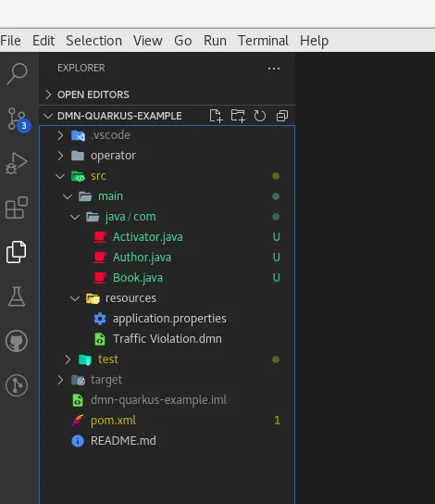The height and width of the screenshot is (504, 435).
Task: Expand the operator folder chevron
Action: point(60,156)
